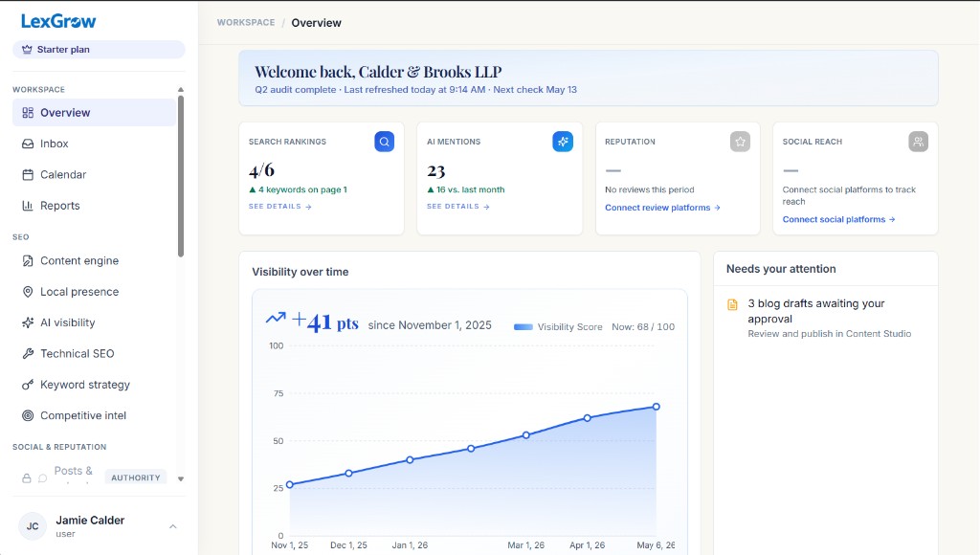Screen dimensions: 980x555
Task: Click the chat bubble icon beside Posts
Action: (42, 478)
